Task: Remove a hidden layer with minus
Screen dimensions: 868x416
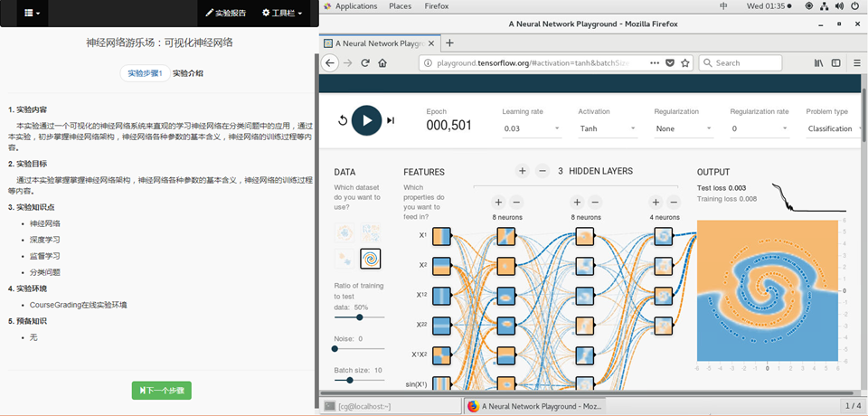Action: click(x=542, y=171)
